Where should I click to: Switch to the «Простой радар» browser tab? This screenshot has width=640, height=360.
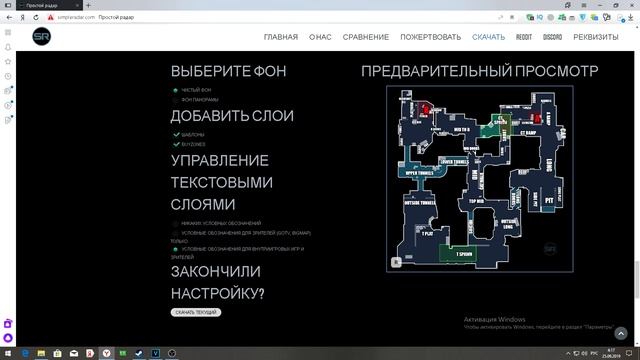pyautogui.click(x=49, y=5)
